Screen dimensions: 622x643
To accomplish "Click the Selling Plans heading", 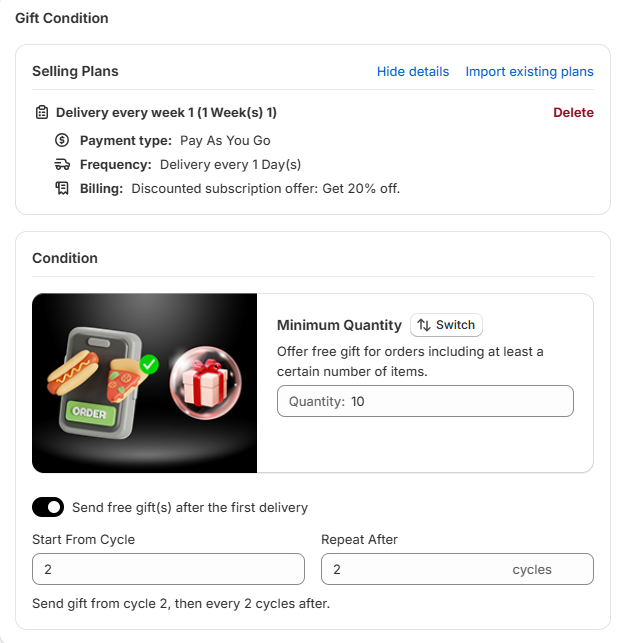I will [75, 71].
